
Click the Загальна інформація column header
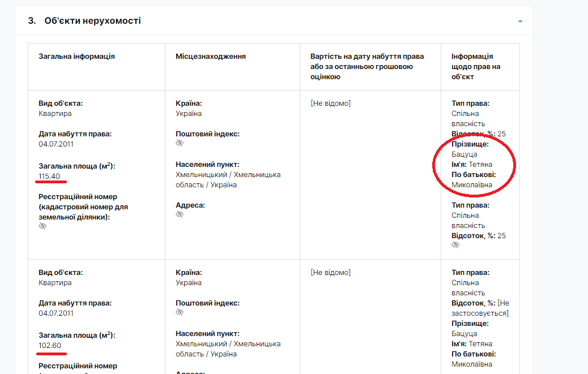click(76, 57)
